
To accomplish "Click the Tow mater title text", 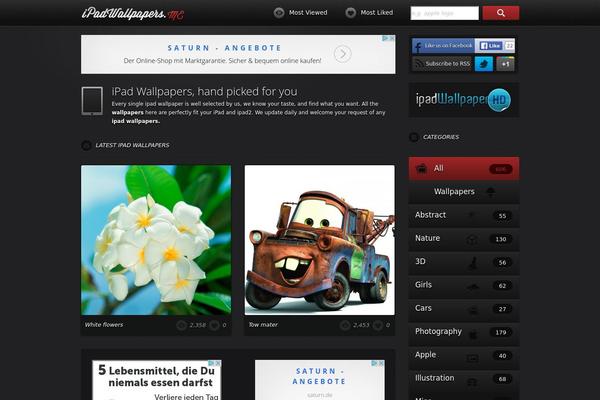I will point(263,325).
